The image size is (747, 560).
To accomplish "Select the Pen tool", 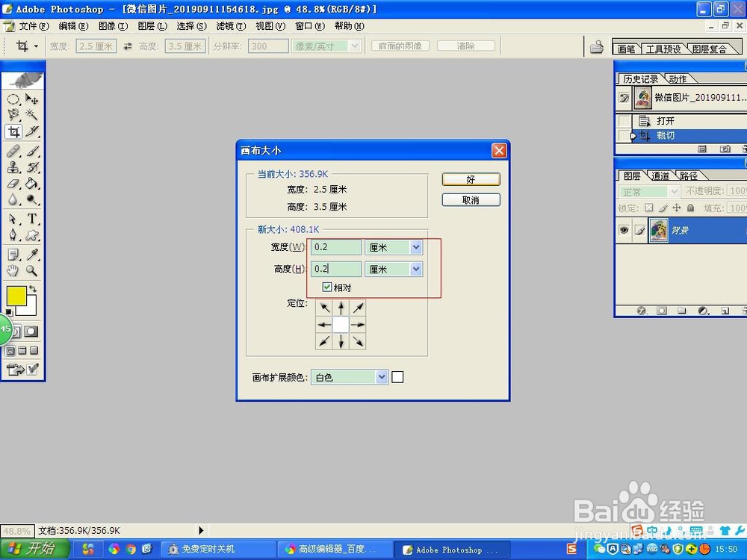I will coord(13,235).
